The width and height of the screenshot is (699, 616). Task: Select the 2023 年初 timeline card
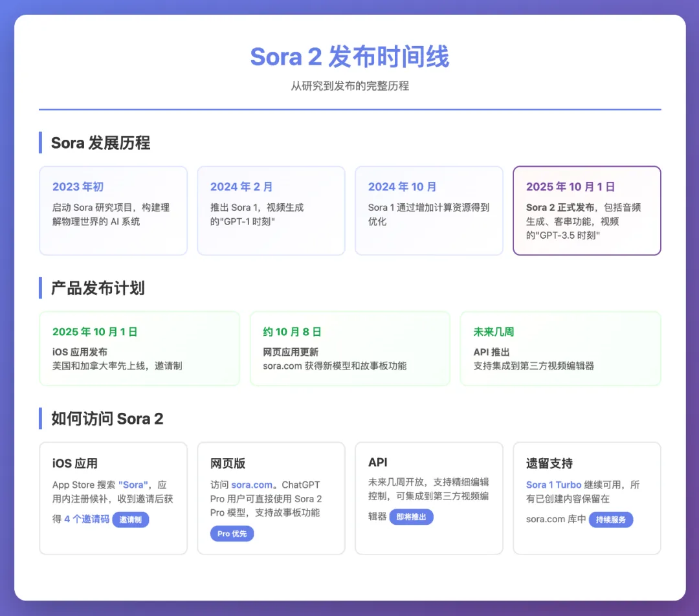(x=113, y=210)
